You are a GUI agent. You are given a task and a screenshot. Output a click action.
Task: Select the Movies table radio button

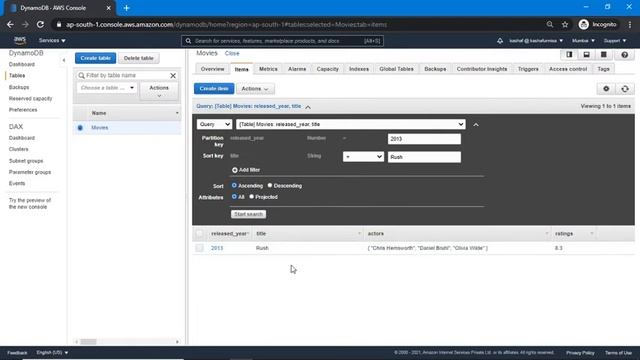(x=80, y=128)
